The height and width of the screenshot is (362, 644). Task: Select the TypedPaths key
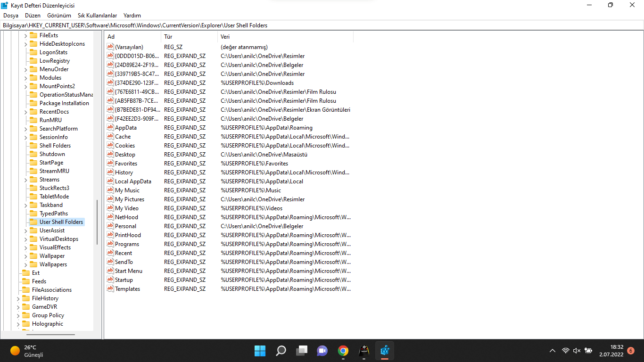tap(54, 214)
